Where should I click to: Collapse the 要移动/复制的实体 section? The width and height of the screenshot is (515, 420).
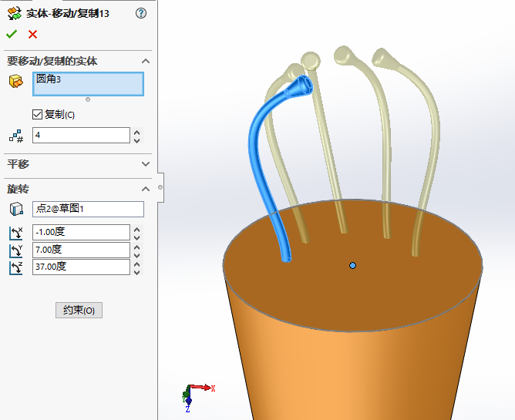(146, 61)
